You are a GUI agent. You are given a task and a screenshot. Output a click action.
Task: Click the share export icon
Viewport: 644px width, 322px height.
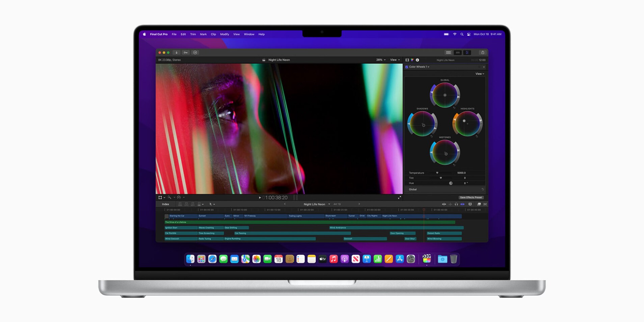[483, 52]
